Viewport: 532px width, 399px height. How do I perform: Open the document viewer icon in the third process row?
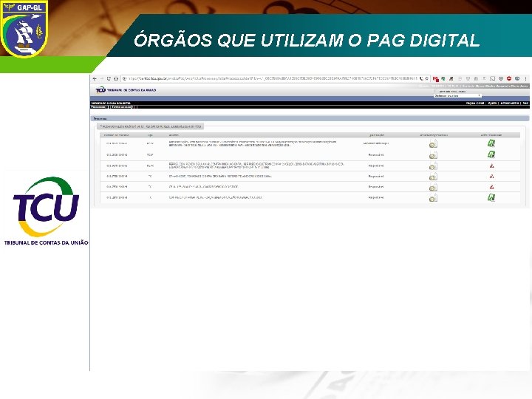click(433, 166)
